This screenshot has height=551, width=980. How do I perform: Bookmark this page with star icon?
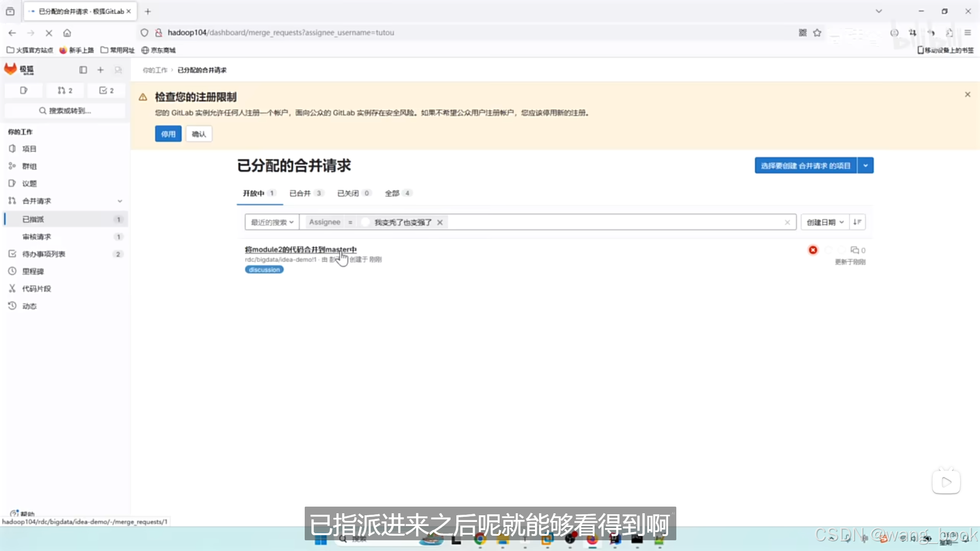pyautogui.click(x=817, y=33)
